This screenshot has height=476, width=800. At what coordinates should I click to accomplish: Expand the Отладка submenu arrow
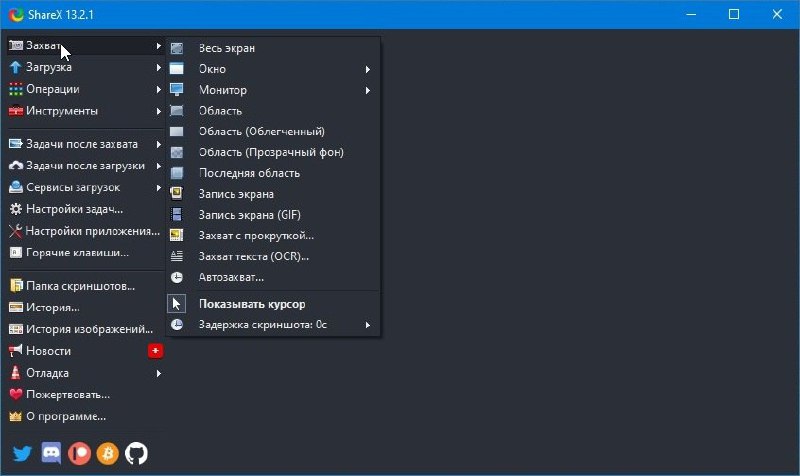(x=159, y=373)
